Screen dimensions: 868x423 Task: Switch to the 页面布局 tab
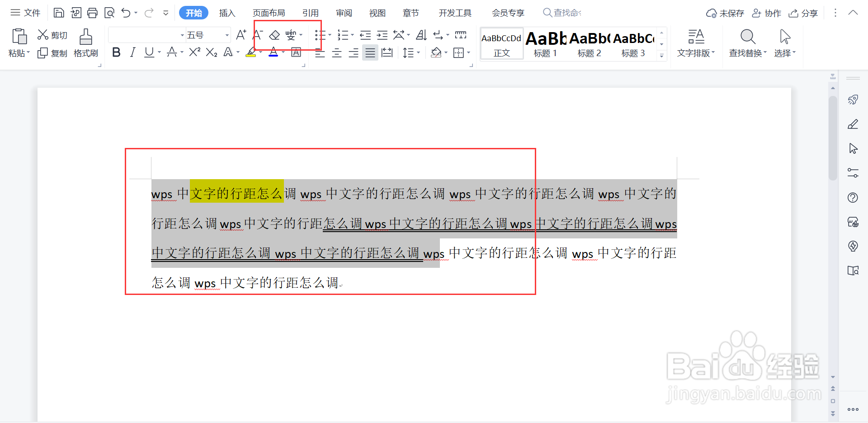click(269, 13)
